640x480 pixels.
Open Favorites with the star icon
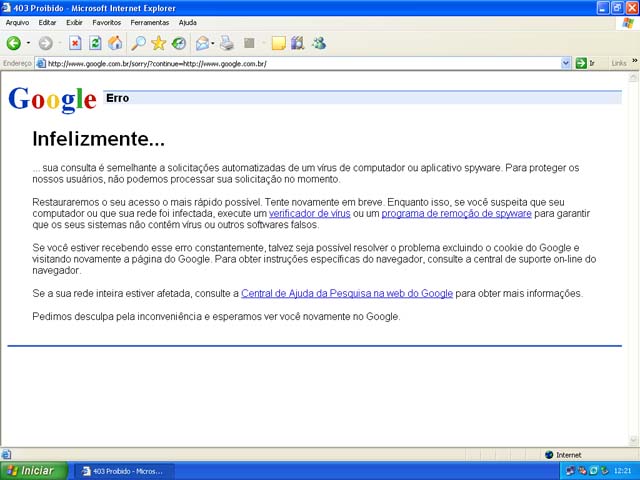click(x=158, y=43)
